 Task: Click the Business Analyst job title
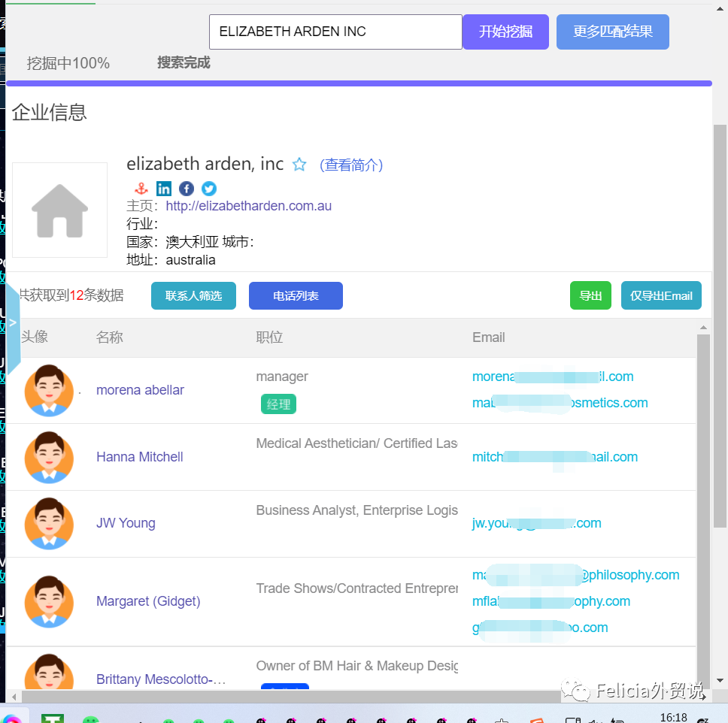(x=357, y=510)
